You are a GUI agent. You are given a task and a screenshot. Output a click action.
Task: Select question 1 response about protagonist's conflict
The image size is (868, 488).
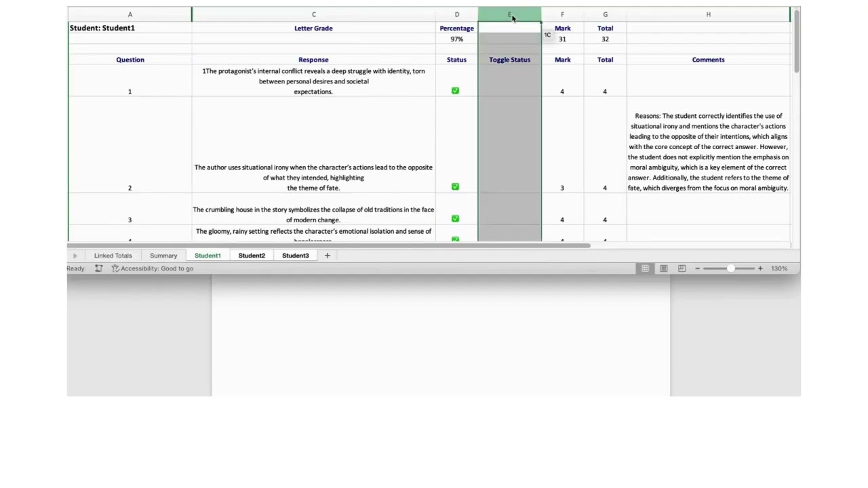click(x=313, y=81)
